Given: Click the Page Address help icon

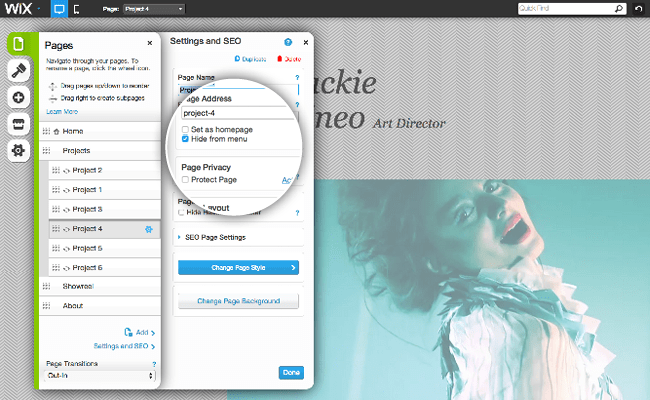Looking at the screenshot, I should tap(297, 105).
